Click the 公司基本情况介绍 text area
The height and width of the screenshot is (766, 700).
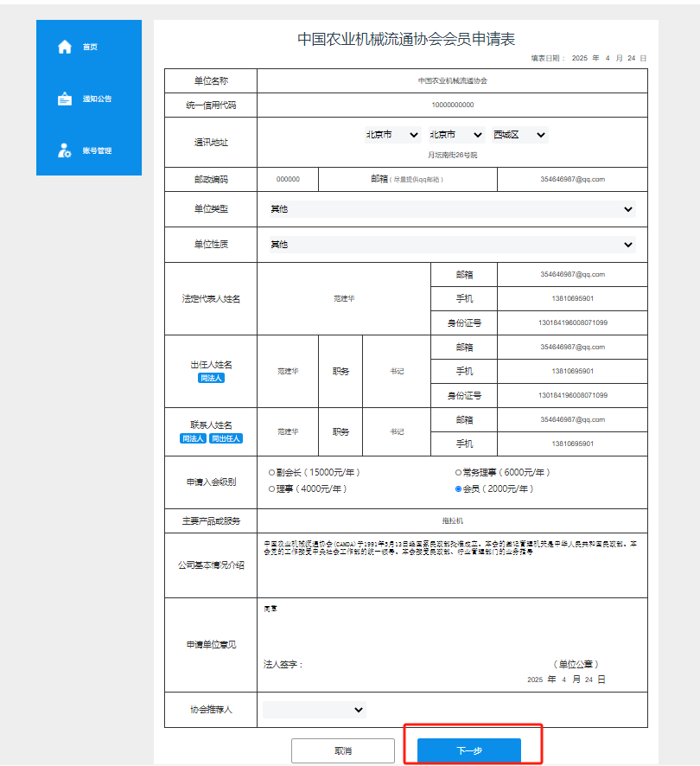[x=452, y=565]
